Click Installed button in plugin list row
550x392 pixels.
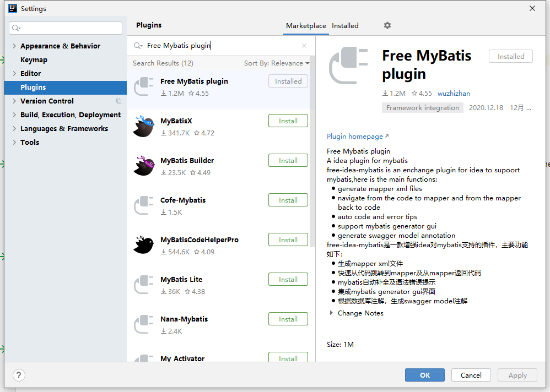pos(288,81)
